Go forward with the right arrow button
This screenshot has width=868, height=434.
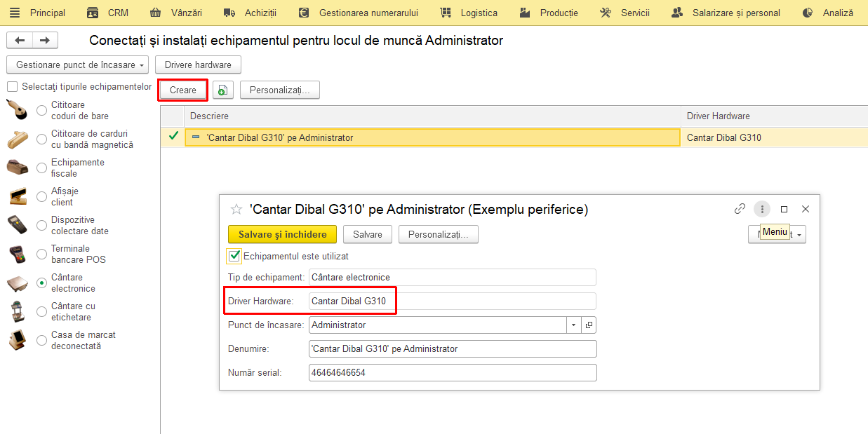[45, 40]
